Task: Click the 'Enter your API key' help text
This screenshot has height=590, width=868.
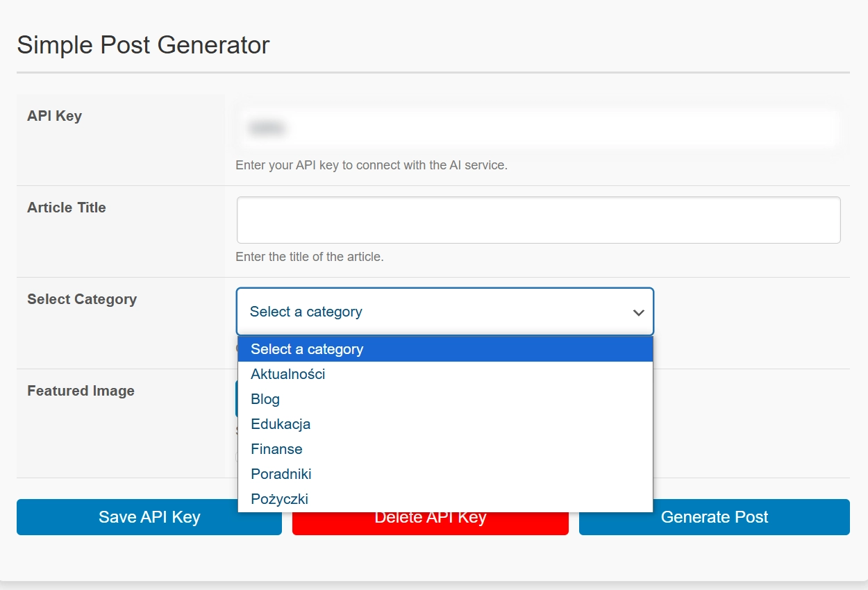Action: click(372, 165)
